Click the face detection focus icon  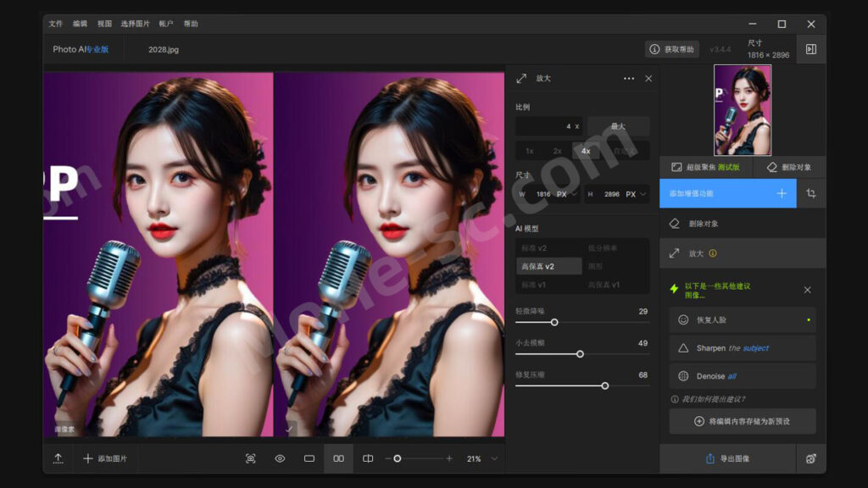(251, 458)
